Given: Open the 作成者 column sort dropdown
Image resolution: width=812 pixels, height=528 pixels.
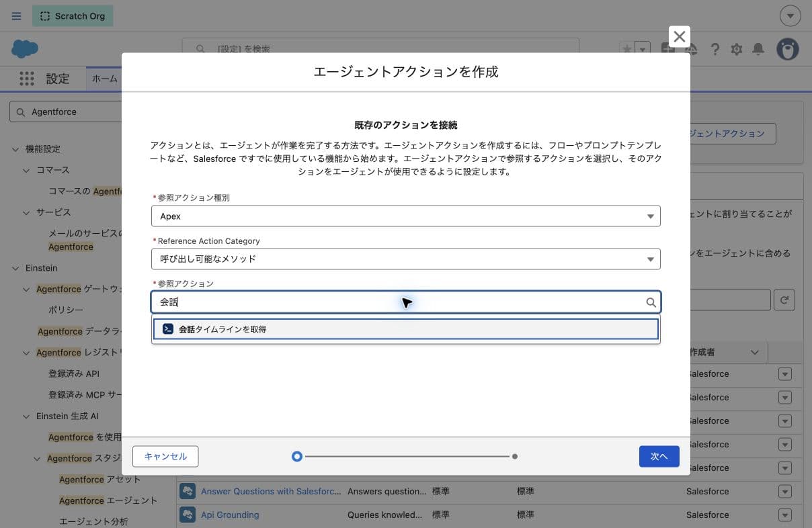Looking at the screenshot, I should click(754, 353).
